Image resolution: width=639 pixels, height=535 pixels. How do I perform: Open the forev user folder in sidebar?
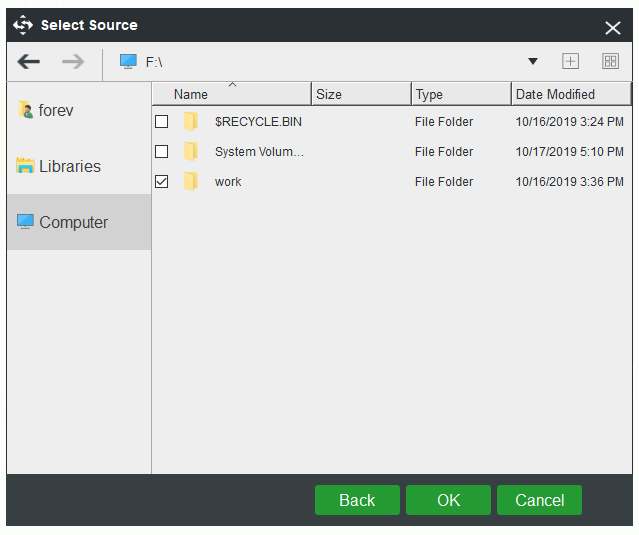coord(55,110)
